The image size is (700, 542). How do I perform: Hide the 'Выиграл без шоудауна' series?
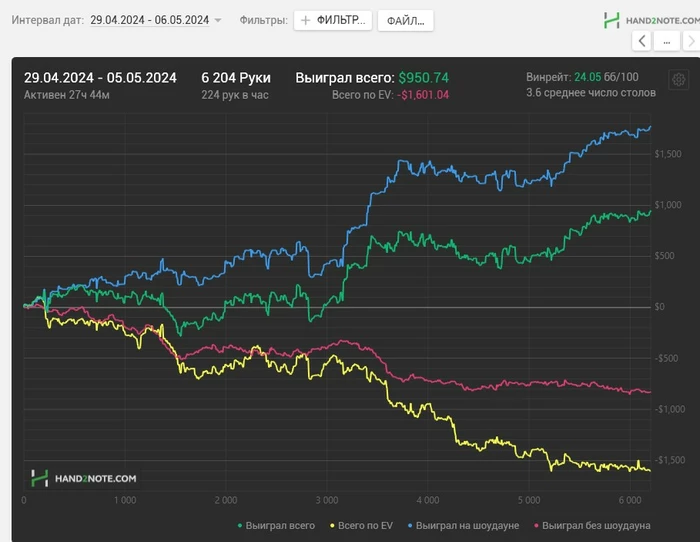click(594, 525)
